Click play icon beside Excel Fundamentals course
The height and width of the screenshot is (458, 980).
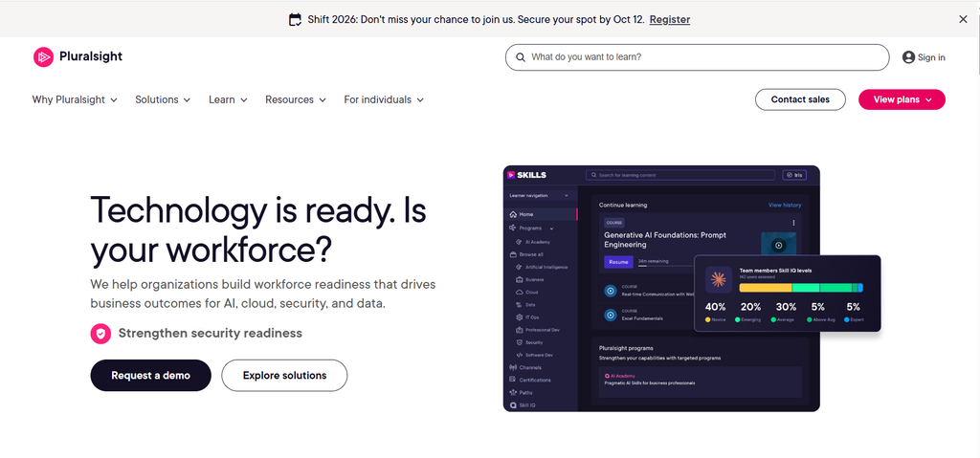pyautogui.click(x=611, y=316)
